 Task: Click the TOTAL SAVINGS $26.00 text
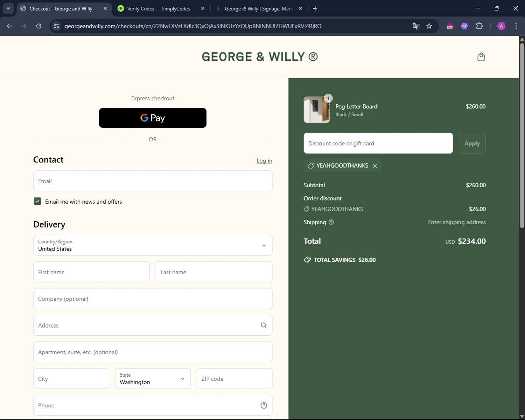coord(344,260)
